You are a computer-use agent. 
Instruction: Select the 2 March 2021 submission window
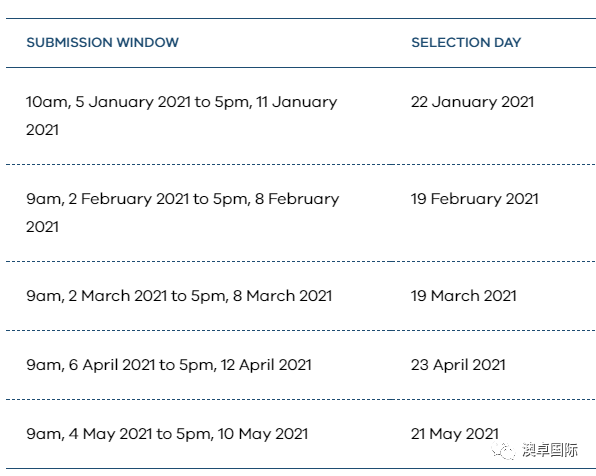[x=179, y=296]
